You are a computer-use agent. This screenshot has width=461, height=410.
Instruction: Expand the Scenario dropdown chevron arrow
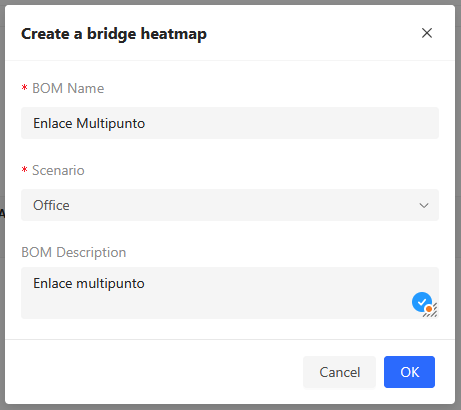pos(424,205)
